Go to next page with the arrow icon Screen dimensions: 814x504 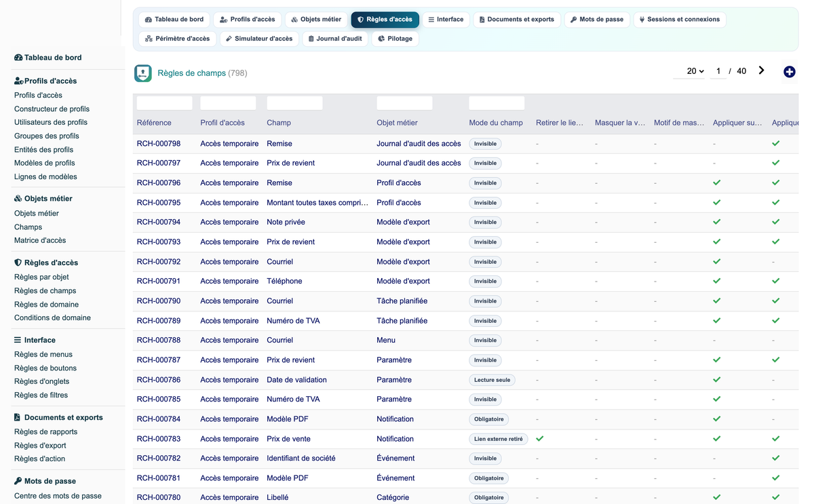(x=762, y=71)
